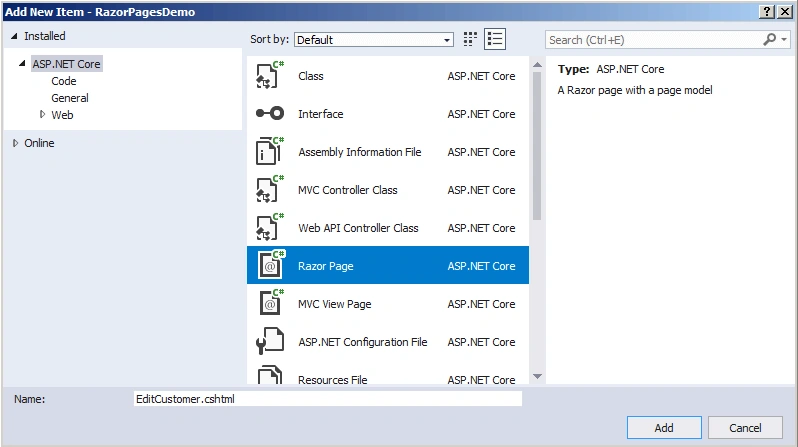
Task: Select the Code category
Action: pos(64,81)
